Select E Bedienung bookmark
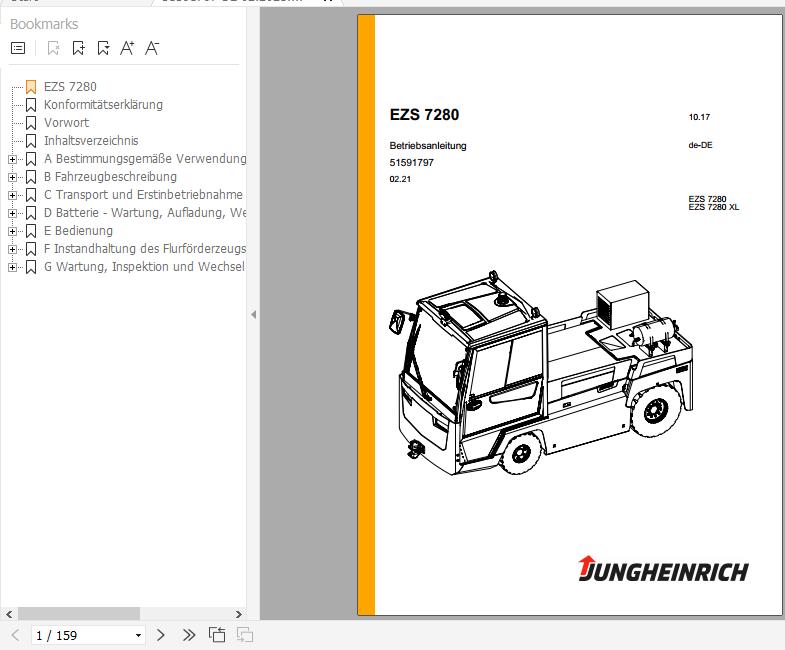 click(x=78, y=231)
